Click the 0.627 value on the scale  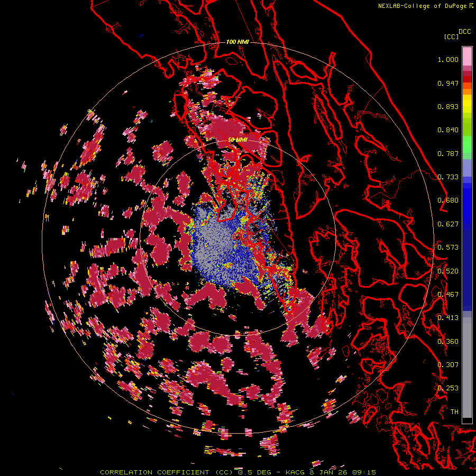pyautogui.click(x=448, y=224)
